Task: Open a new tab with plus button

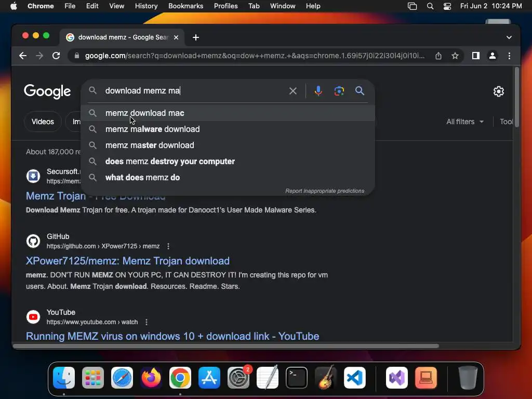Action: (196, 37)
